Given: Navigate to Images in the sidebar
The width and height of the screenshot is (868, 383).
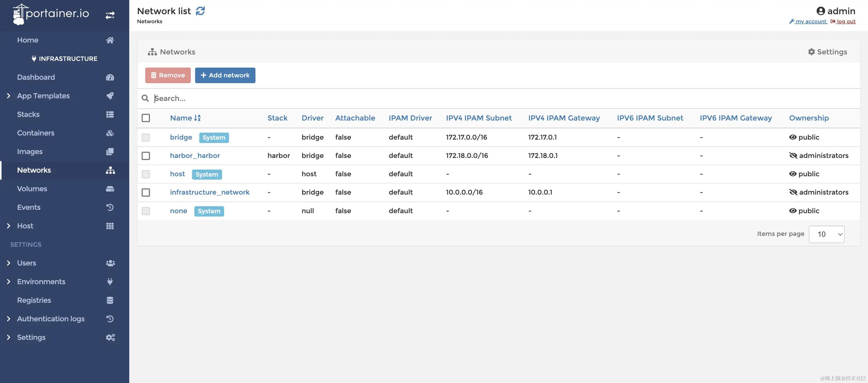Looking at the screenshot, I should (x=30, y=152).
